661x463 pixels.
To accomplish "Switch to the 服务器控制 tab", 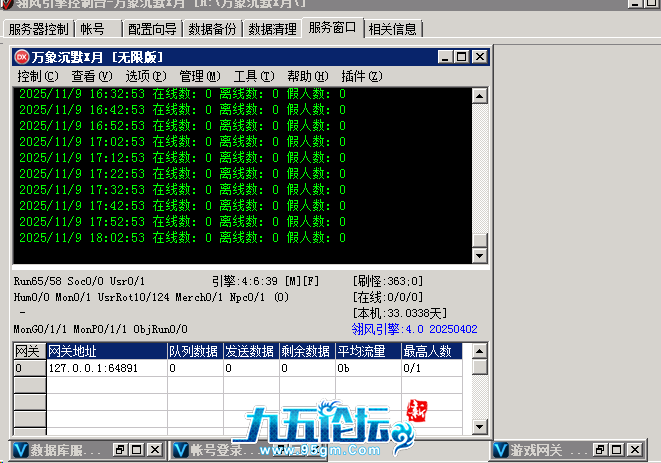I will 38,29.
